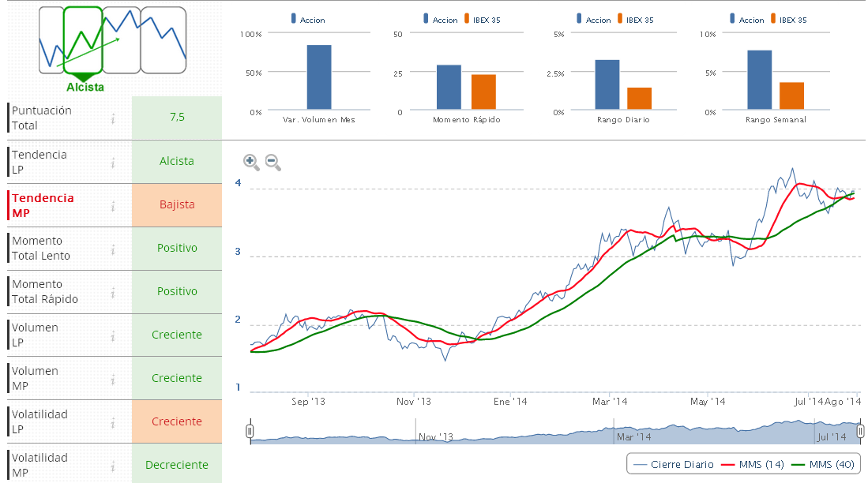Click the zoom out magnifier icon

point(272,162)
